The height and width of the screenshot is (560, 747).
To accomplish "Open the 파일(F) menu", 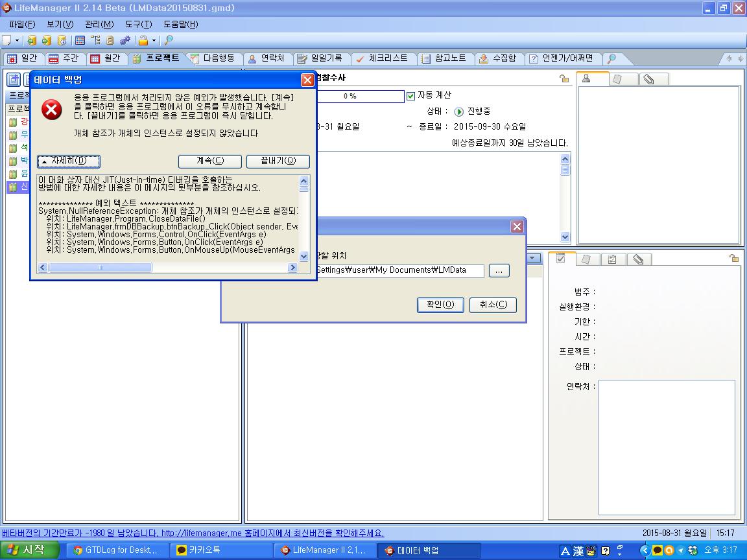I will (x=22, y=24).
